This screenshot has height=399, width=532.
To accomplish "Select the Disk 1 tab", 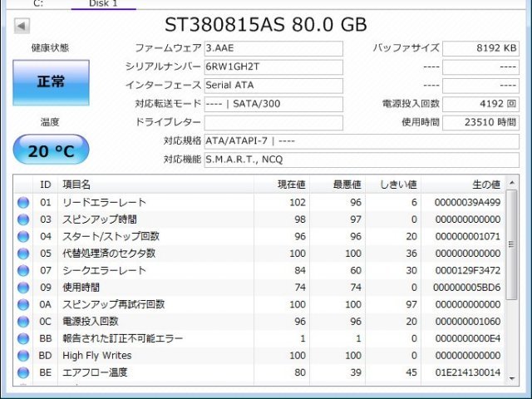I will pos(103,3).
